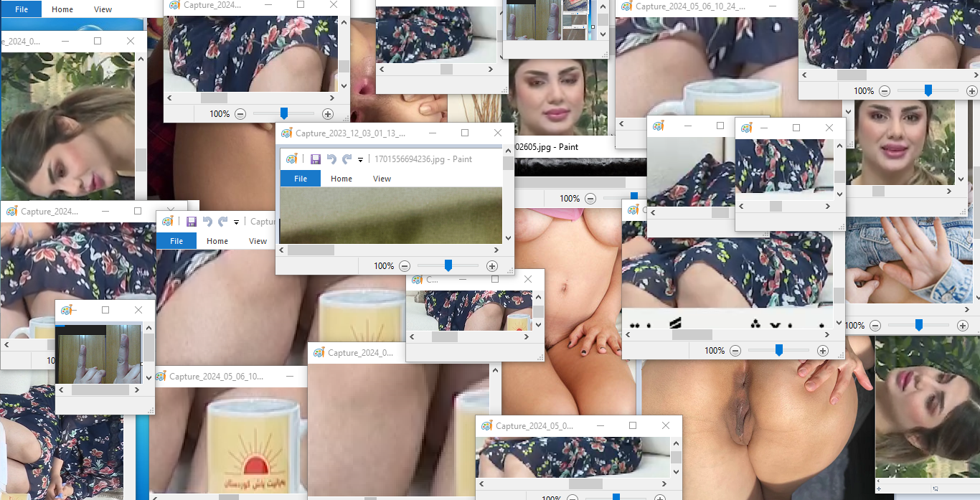Click Undo arrow in 1701556694236.jpg Paint window
Viewport: 980px width, 500px height.
click(331, 159)
